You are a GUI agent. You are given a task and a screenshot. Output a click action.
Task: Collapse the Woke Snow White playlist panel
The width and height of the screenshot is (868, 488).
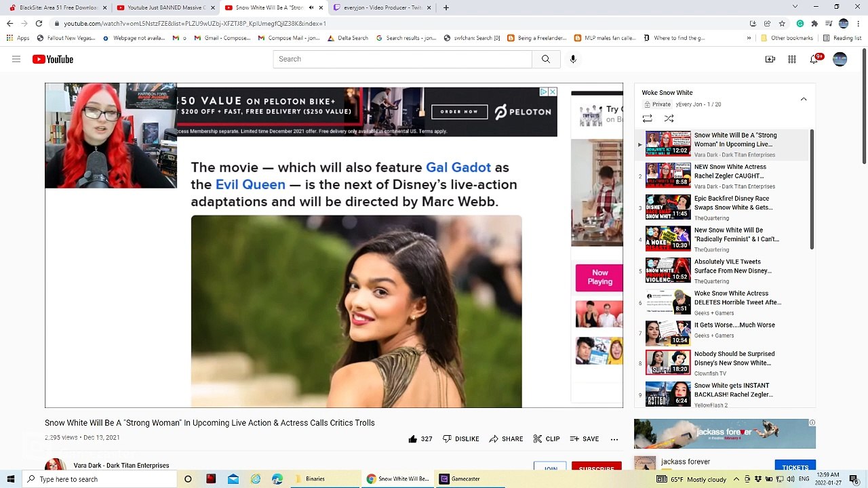[804, 99]
